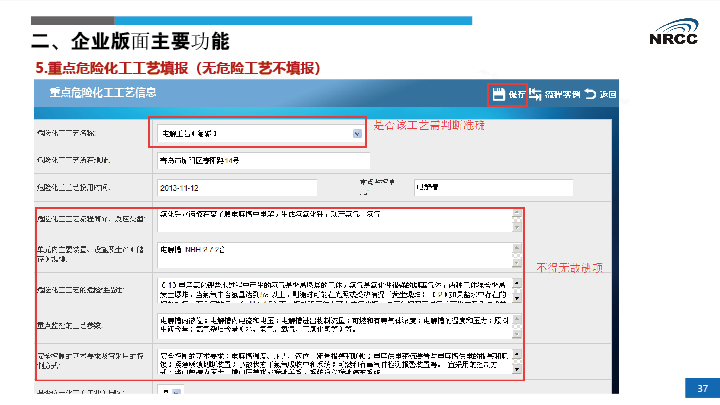Click the save (保存) floppy disk icon
This screenshot has height=405, width=720.
click(497, 94)
